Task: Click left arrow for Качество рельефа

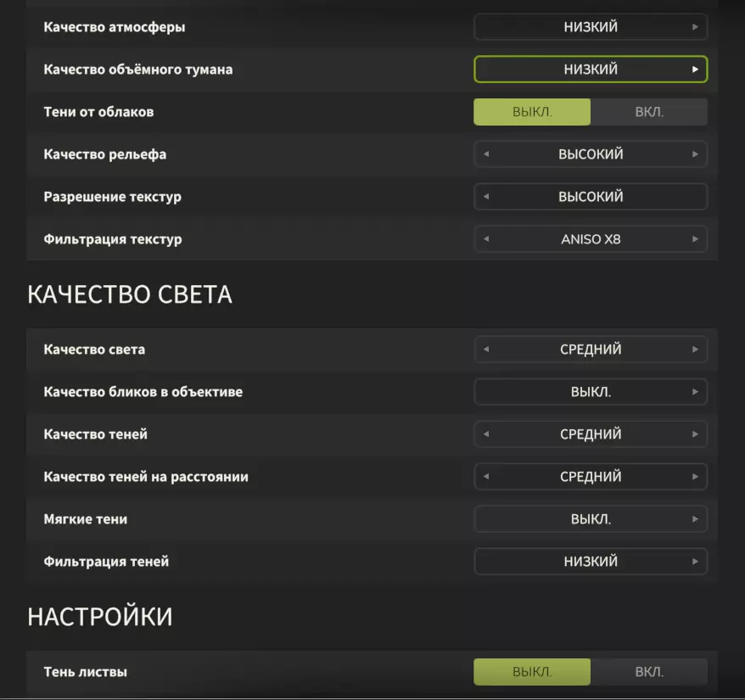Action: pos(486,154)
